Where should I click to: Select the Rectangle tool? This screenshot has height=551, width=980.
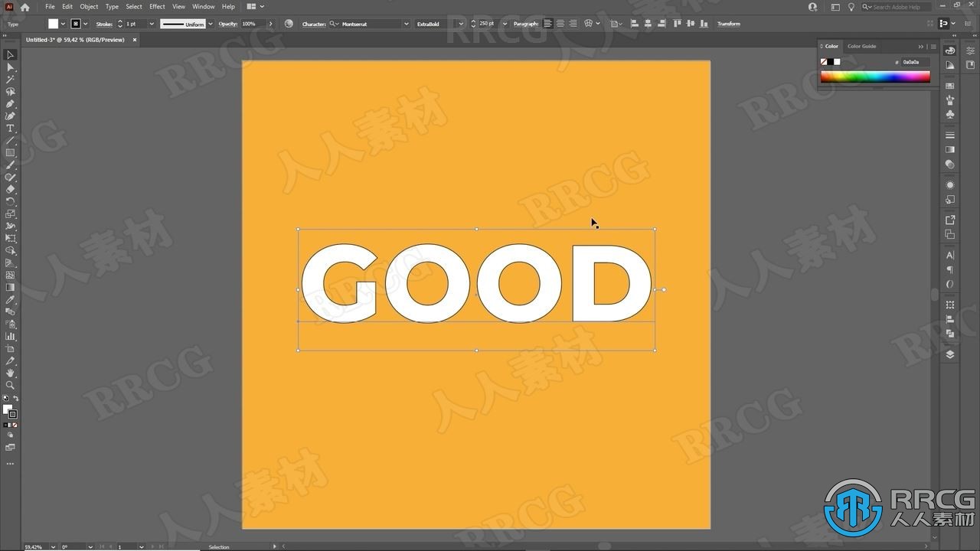10,153
